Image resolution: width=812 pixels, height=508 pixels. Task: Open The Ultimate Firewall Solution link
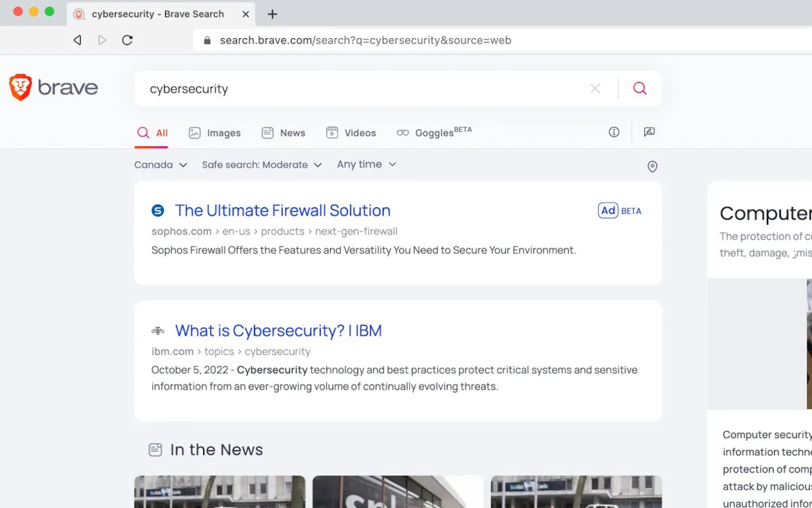283,210
